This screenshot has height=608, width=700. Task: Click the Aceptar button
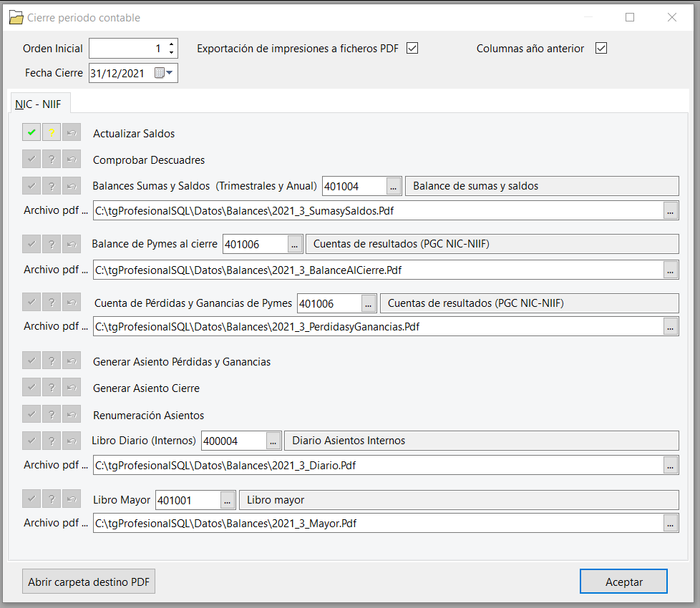click(623, 582)
